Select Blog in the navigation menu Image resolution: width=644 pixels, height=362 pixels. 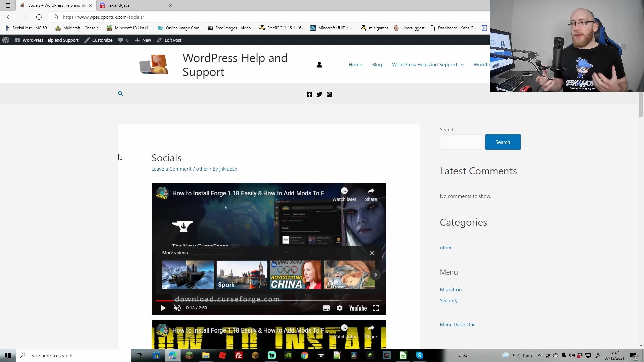pos(377,64)
